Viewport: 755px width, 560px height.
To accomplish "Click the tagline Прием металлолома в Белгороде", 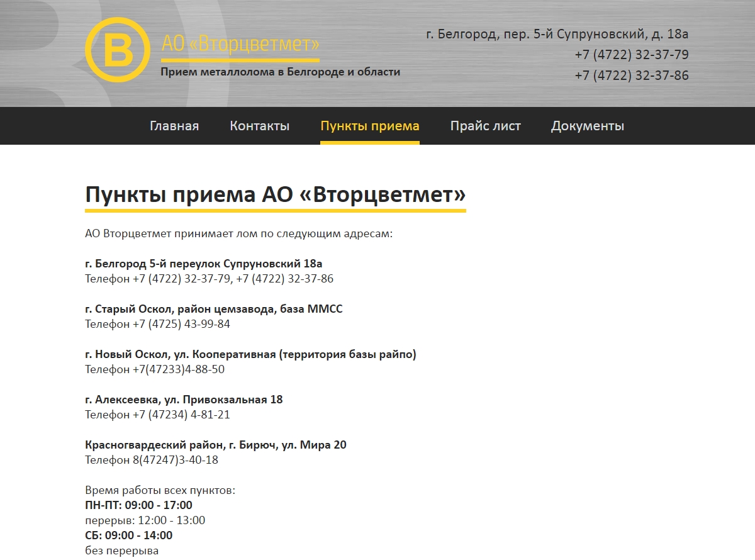I will pyautogui.click(x=280, y=72).
